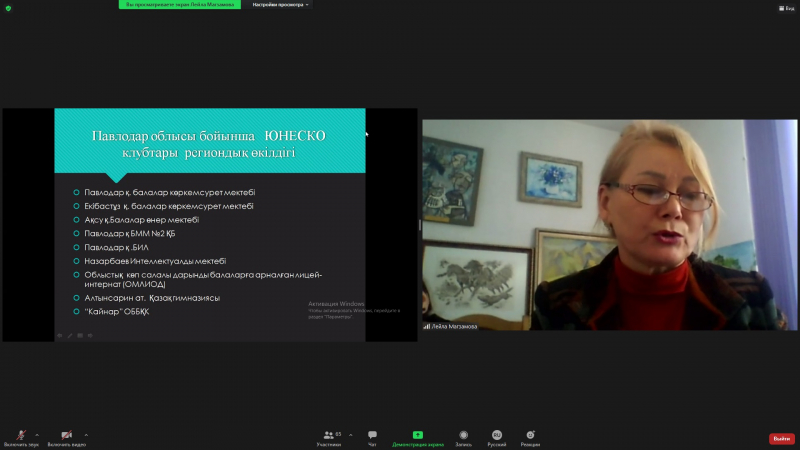Click the screen sharing notification banner
Screen dimensions: 800x450
180,4
